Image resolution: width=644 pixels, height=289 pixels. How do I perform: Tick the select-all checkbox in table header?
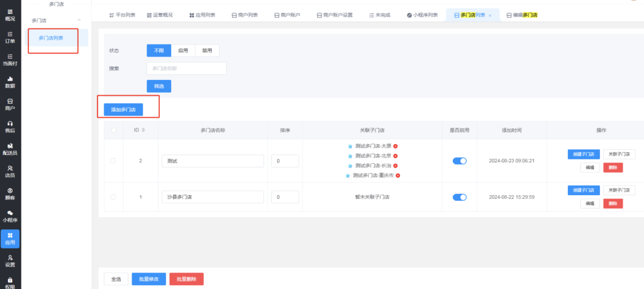click(113, 130)
